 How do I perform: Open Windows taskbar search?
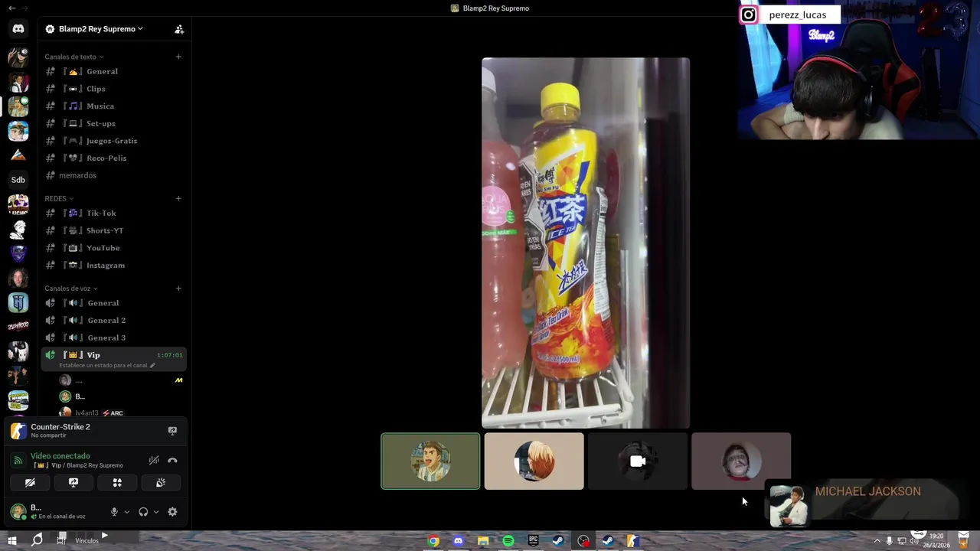coord(37,540)
